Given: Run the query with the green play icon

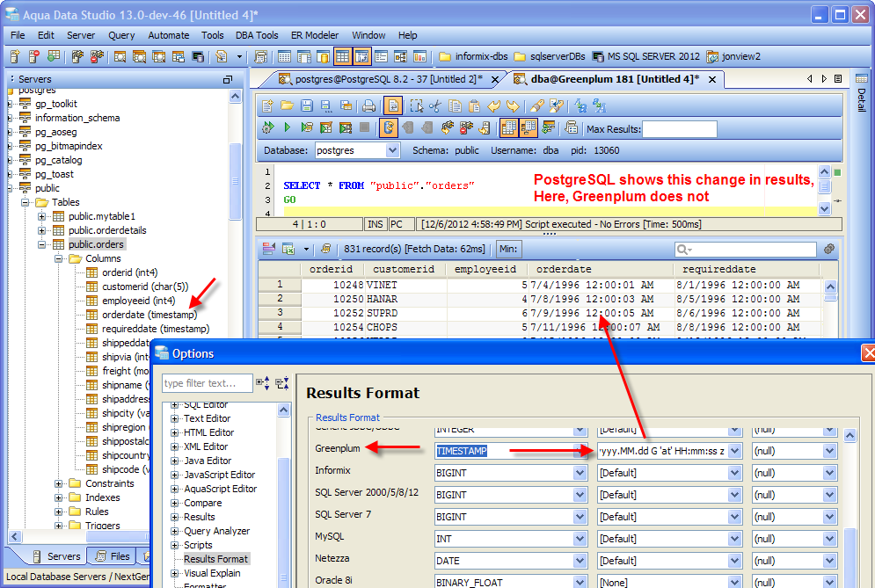Looking at the screenshot, I should click(287, 127).
